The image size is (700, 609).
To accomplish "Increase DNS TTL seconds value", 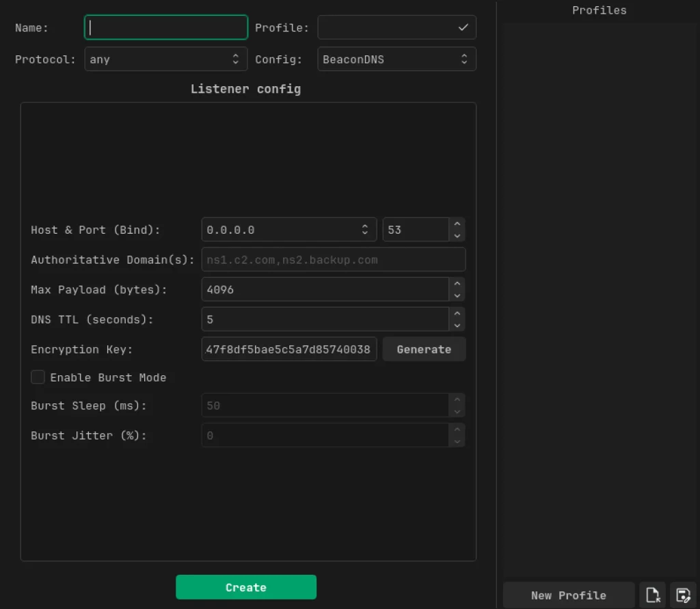I will pos(457,314).
